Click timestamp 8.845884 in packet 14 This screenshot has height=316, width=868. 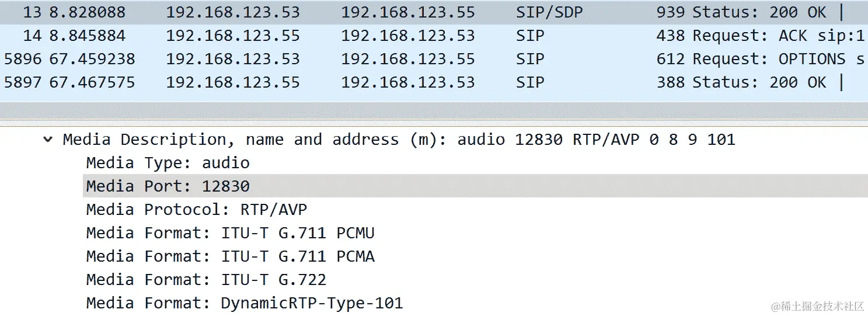[87, 36]
